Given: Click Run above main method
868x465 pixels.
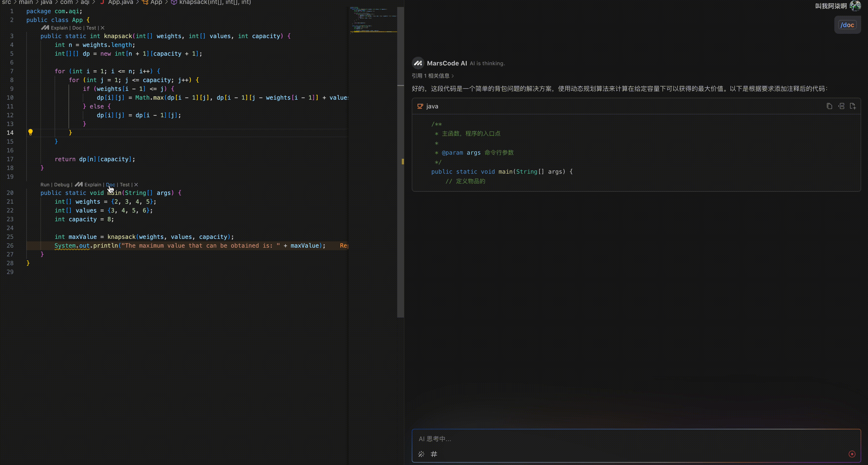Looking at the screenshot, I should pos(45,185).
